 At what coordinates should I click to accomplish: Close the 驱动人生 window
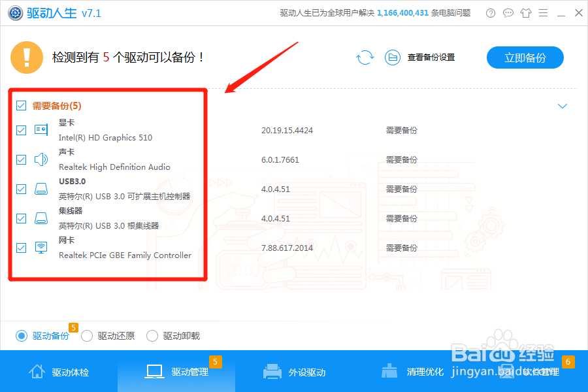pos(579,13)
